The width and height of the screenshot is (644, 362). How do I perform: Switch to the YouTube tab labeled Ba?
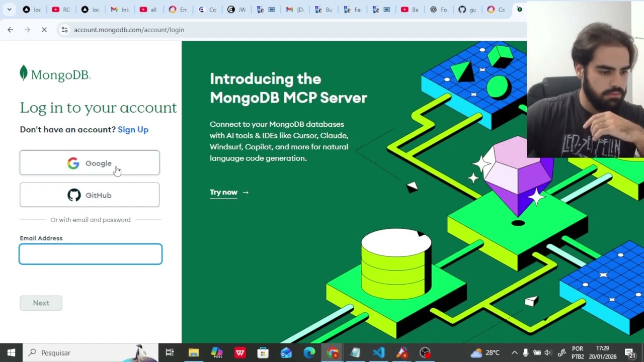[x=410, y=10]
